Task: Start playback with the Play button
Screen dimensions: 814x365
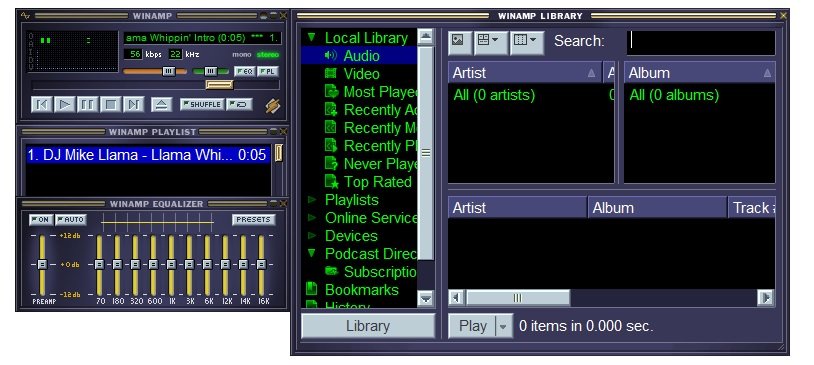Action: (x=64, y=105)
